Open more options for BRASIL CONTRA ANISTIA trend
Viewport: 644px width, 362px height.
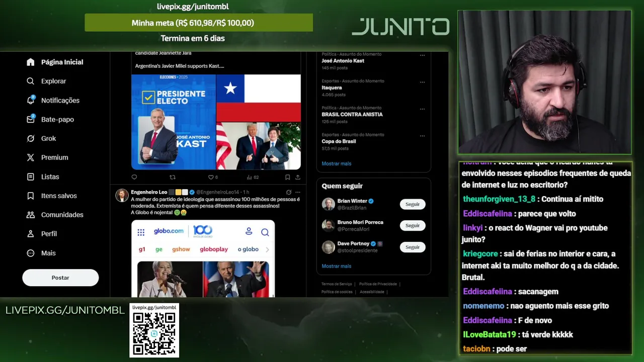pos(422,109)
